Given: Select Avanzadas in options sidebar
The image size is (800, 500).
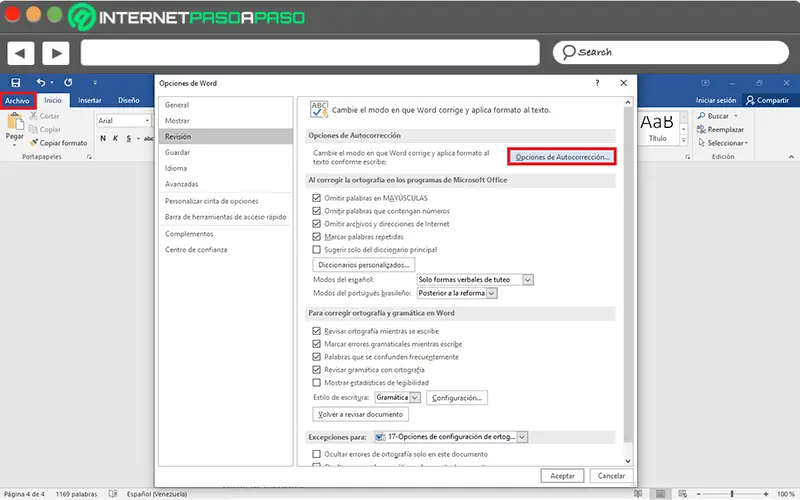Looking at the screenshot, I should (226, 184).
